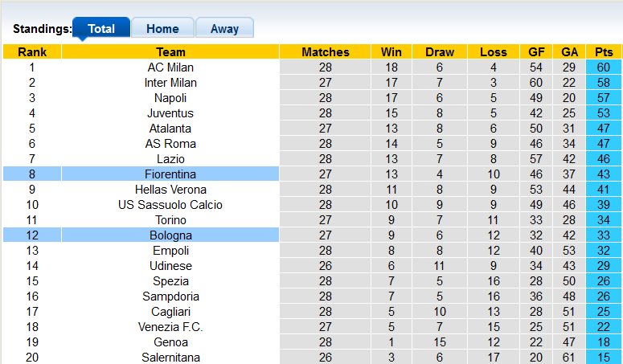Click the Matches column header

325,52
